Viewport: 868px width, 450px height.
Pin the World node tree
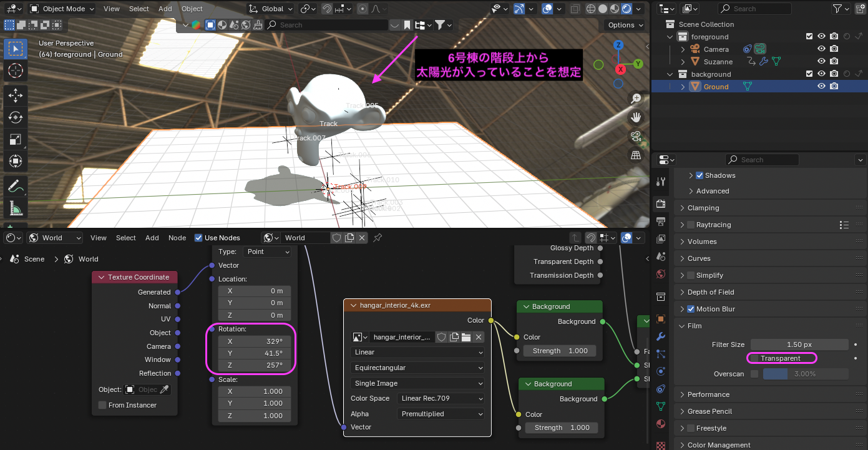[378, 238]
